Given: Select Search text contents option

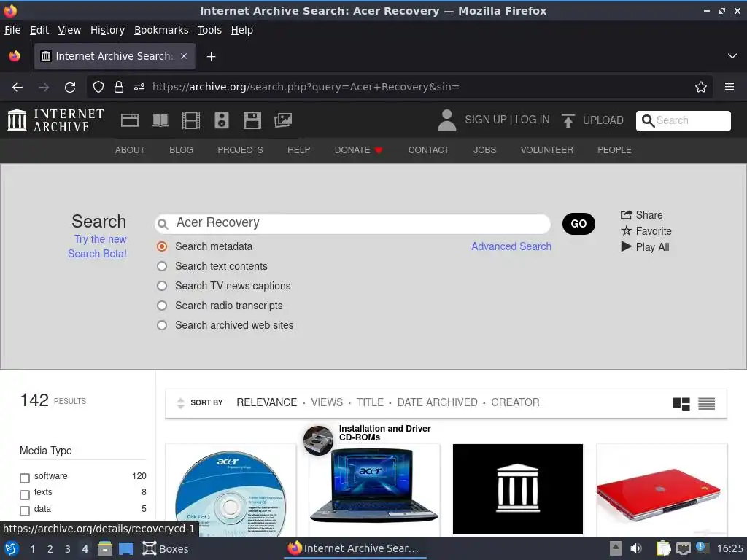Looking at the screenshot, I should 162,266.
